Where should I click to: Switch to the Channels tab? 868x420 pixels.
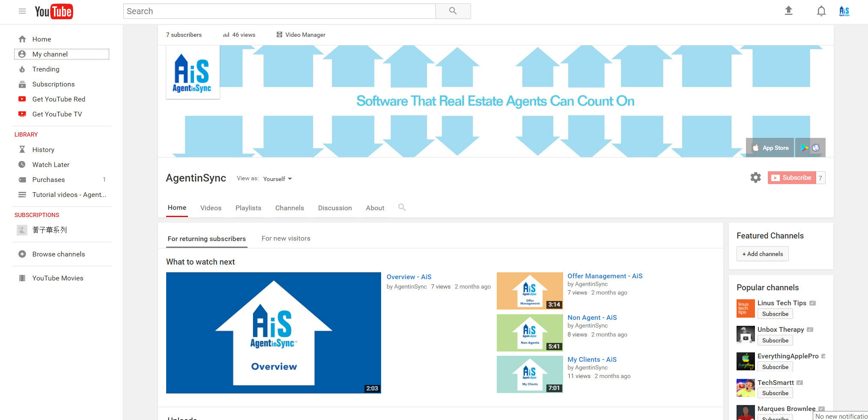click(x=289, y=208)
